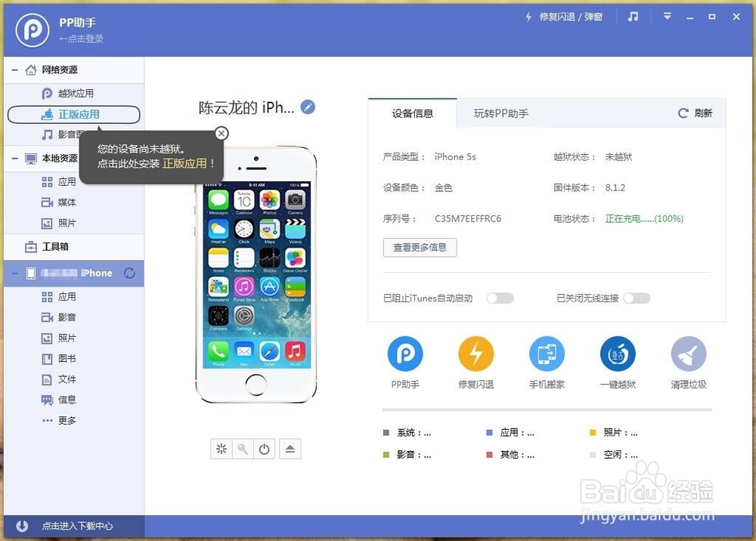Viewport: 756px width, 541px height.
Task: Switch to 设备信息 tab
Action: 412,113
